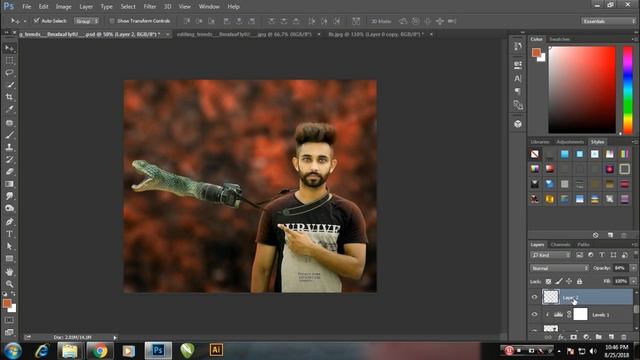
Task: Toggle the Auto-Select checkbox
Action: pos(36,20)
